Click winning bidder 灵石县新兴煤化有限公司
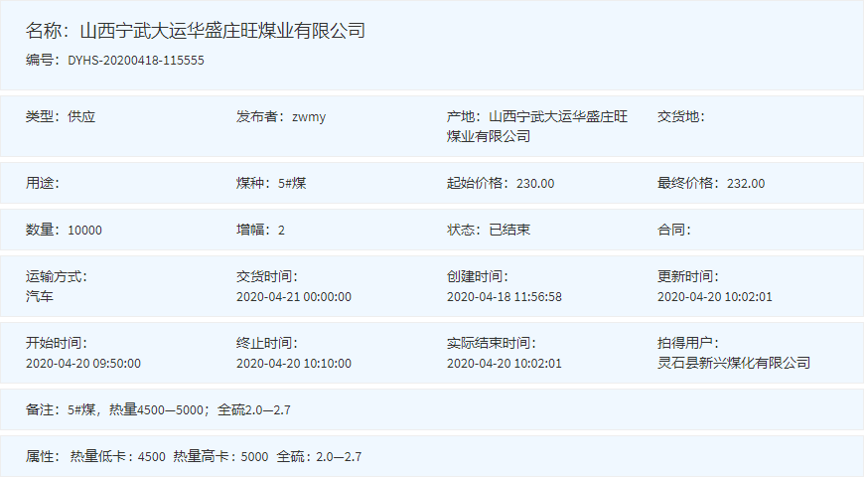Screen dimensions: 868x477 click(734, 363)
